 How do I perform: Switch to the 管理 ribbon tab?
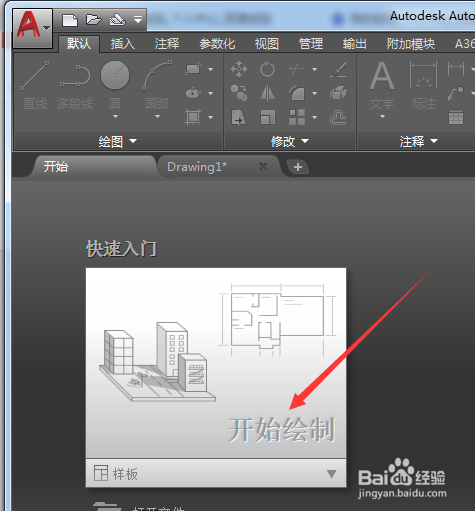311,44
